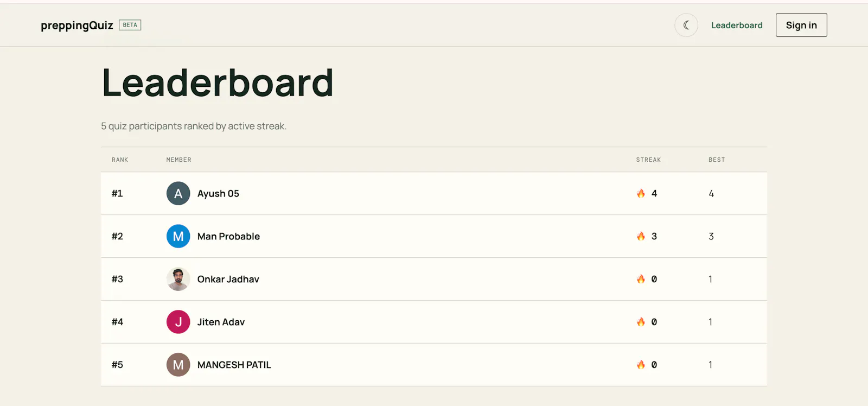The width and height of the screenshot is (868, 406).
Task: Select the name Man Probable
Action: click(228, 237)
